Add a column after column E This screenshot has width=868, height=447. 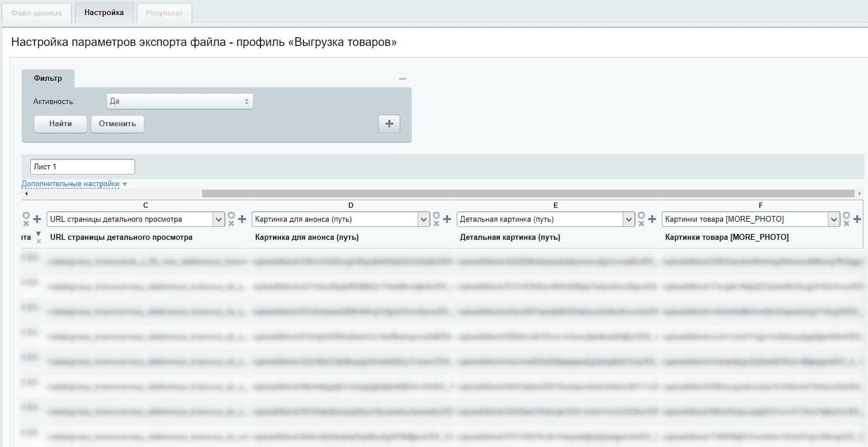tap(652, 219)
